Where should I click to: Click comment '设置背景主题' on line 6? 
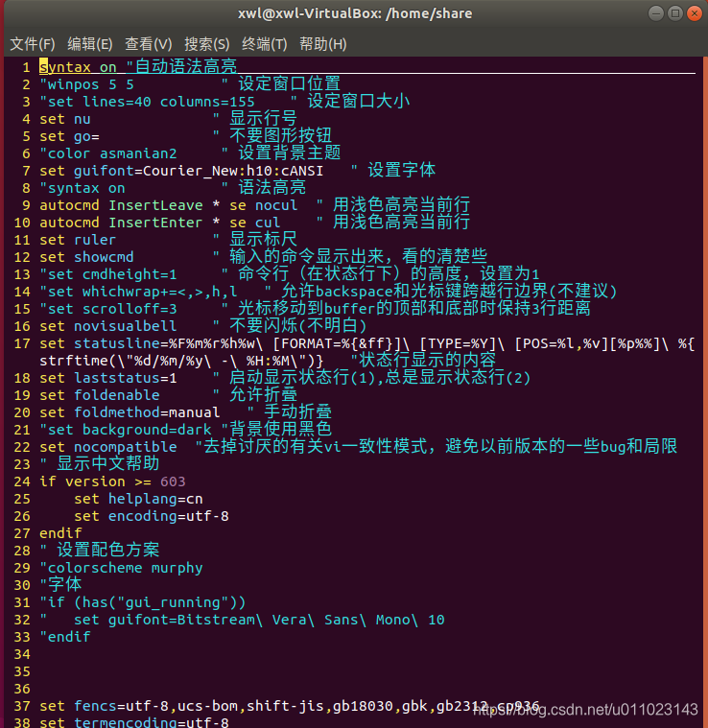pos(290,153)
